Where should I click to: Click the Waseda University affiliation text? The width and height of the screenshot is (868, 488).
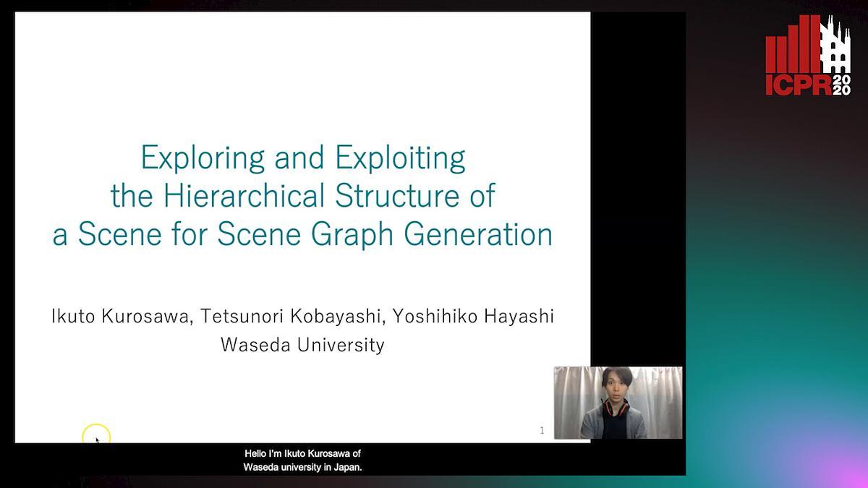302,345
